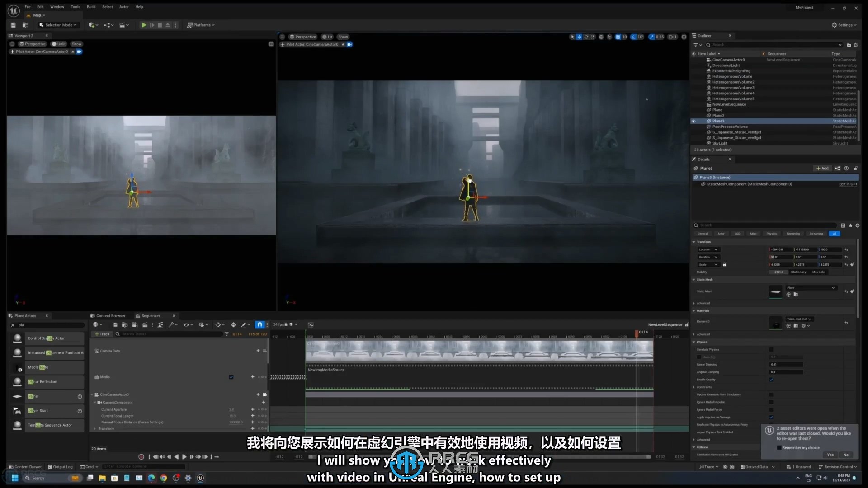Open quick add actor toolbar icon
The image size is (868, 488).
pos(93,25)
